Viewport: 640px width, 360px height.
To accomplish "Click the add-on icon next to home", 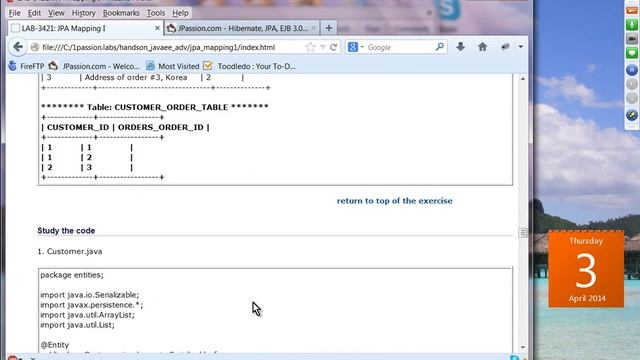I will (505, 47).
